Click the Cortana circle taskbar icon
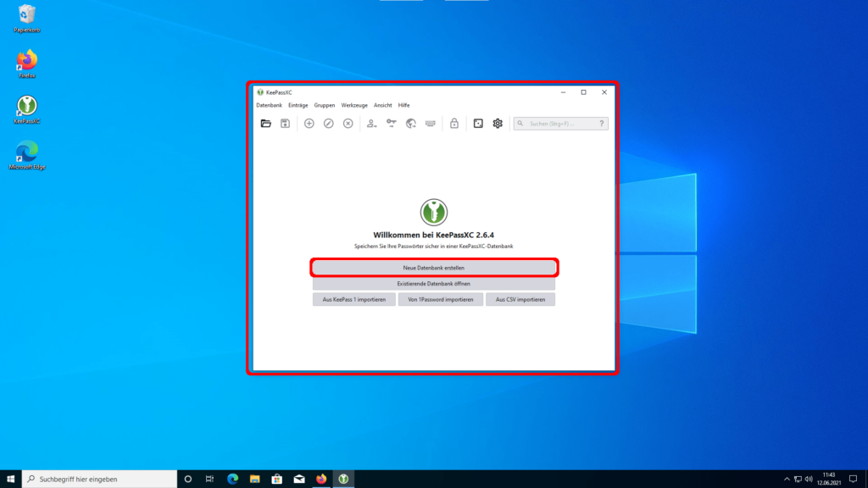The image size is (868, 488). [x=187, y=480]
